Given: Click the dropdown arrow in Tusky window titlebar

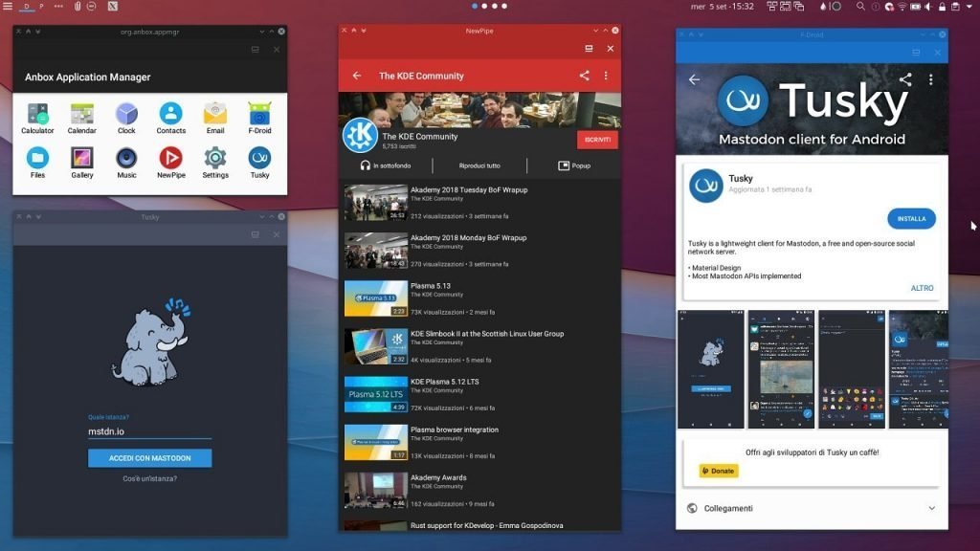Looking at the screenshot, I should coord(262,217).
